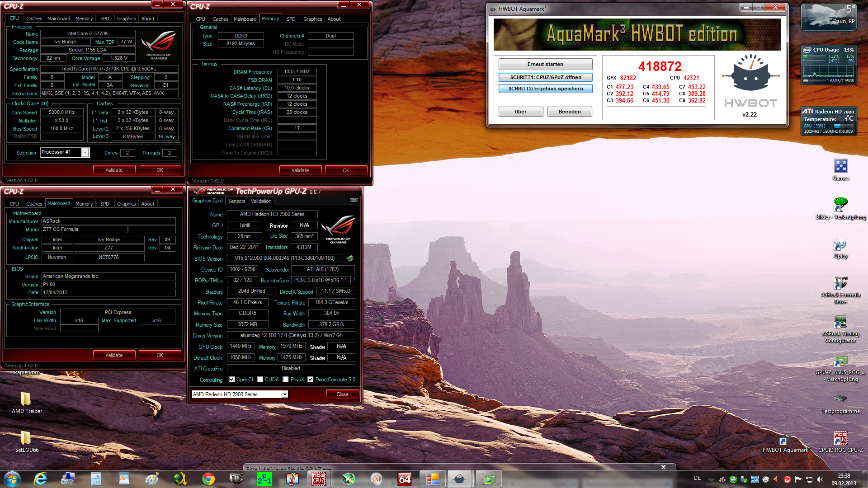Image resolution: width=868 pixels, height=488 pixels.
Task: Click the GPU-Z BIOS Version field
Action: (285, 258)
